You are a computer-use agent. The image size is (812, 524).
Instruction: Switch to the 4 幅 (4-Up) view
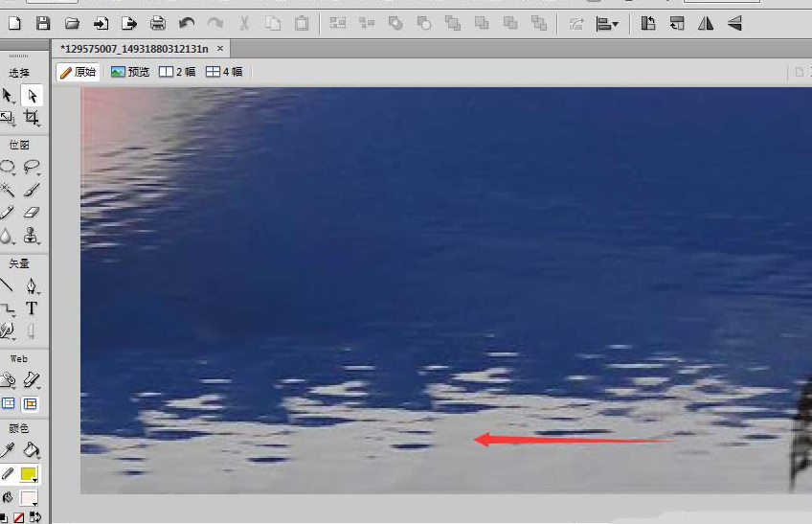224,72
